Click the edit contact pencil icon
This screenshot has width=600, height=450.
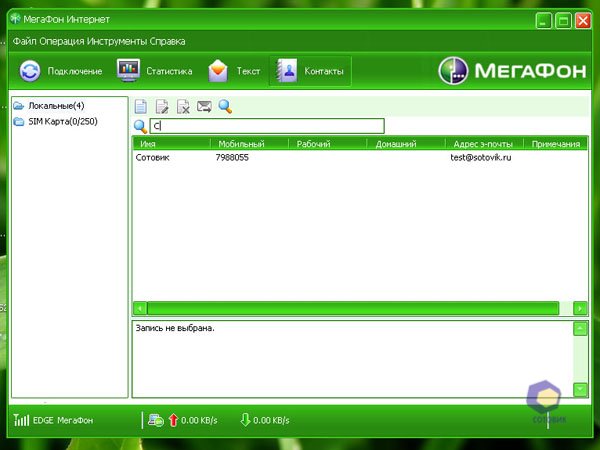[x=162, y=106]
